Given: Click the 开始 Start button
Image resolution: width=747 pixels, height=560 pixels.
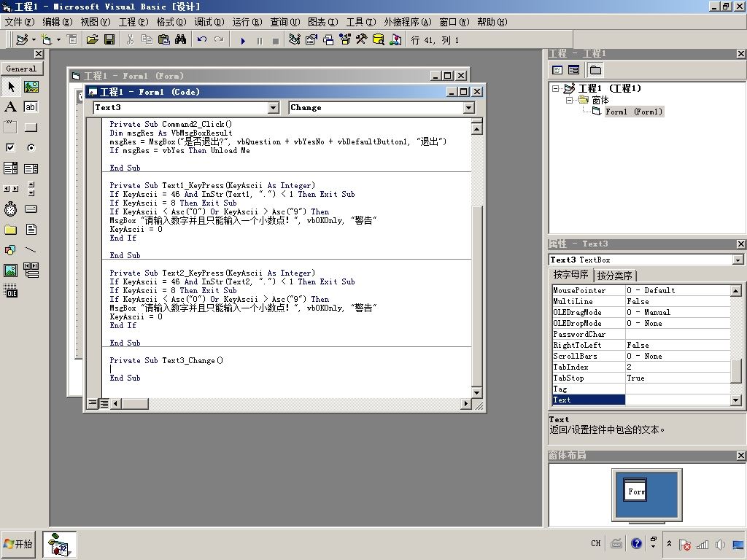Looking at the screenshot, I should pos(18,544).
